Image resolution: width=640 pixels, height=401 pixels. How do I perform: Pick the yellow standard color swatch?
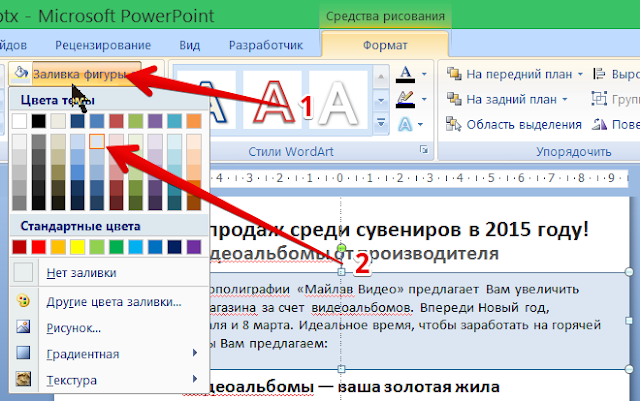point(78,247)
